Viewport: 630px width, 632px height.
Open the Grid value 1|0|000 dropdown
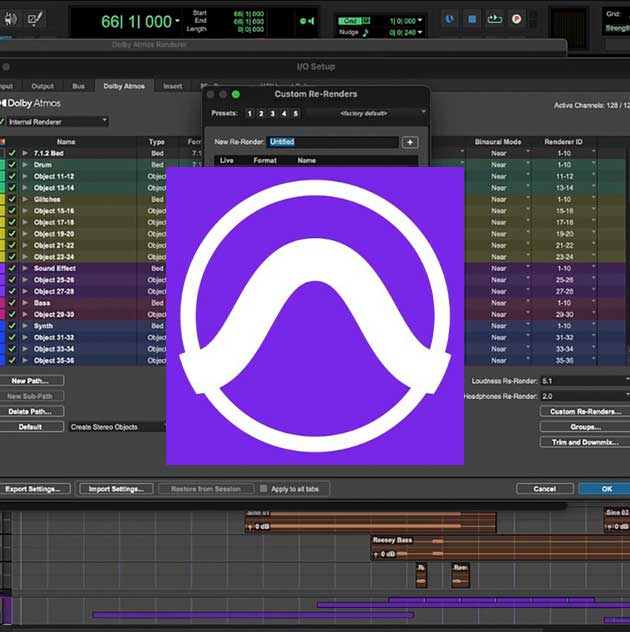[420, 20]
